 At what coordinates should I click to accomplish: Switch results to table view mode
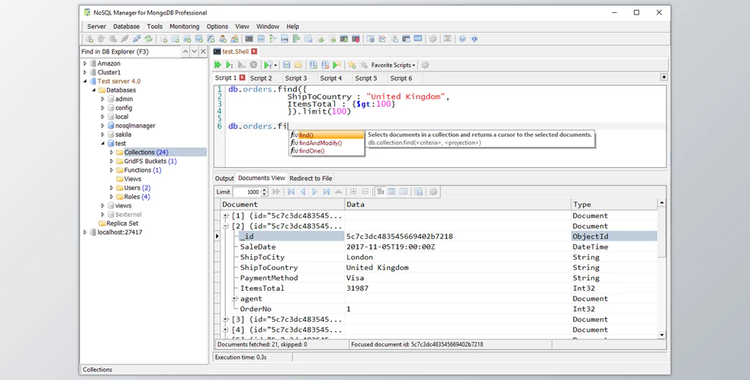pyautogui.click(x=392, y=191)
